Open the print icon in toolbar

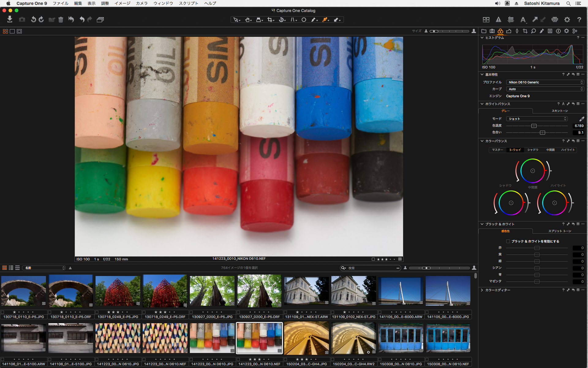[555, 20]
